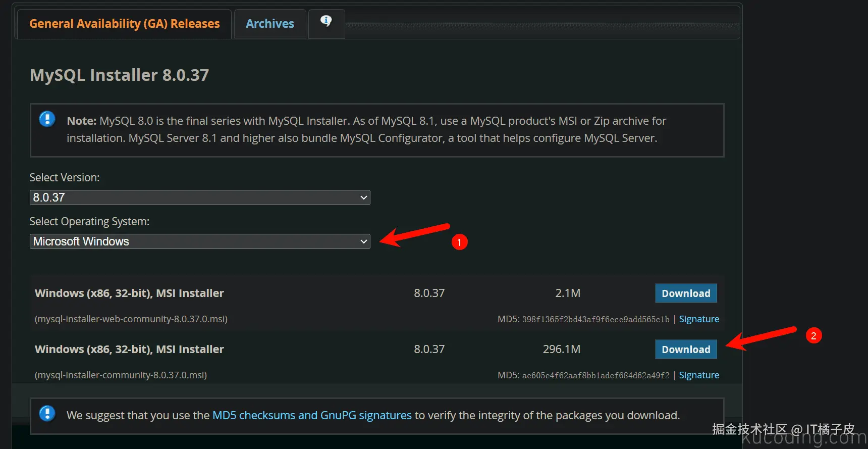Download the 2.1M web-community MSI installer

(x=686, y=293)
